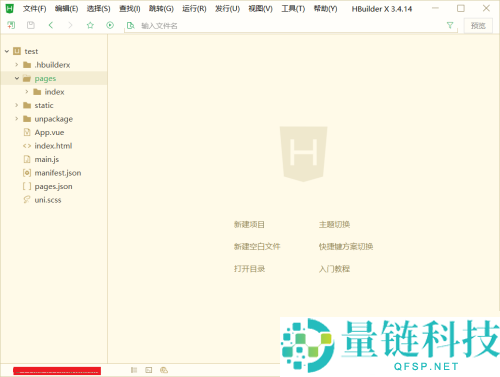Open index.html file

click(53, 146)
